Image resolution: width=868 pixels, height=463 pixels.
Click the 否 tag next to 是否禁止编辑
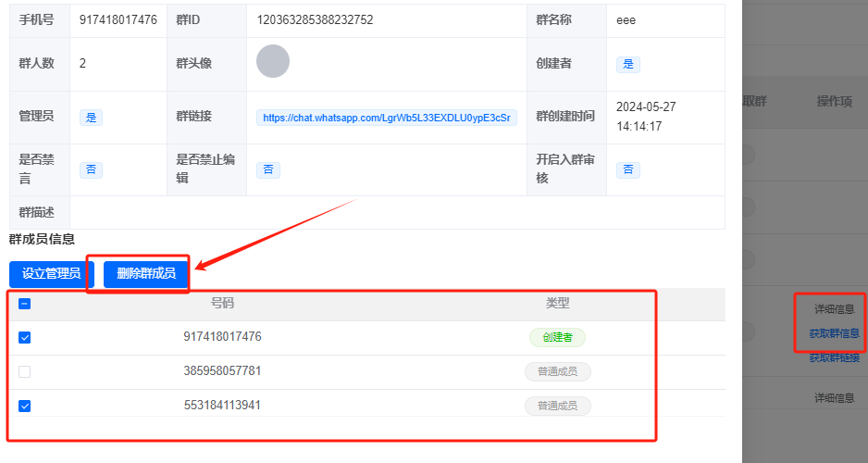(268, 169)
